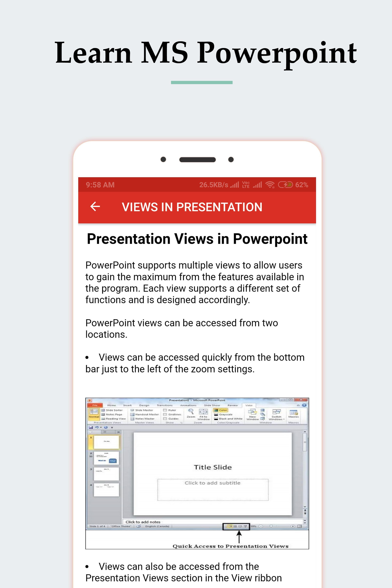Screen dimensions: 392x588
Task: Open the undo dropdown arrow
Action: coord(101,427)
